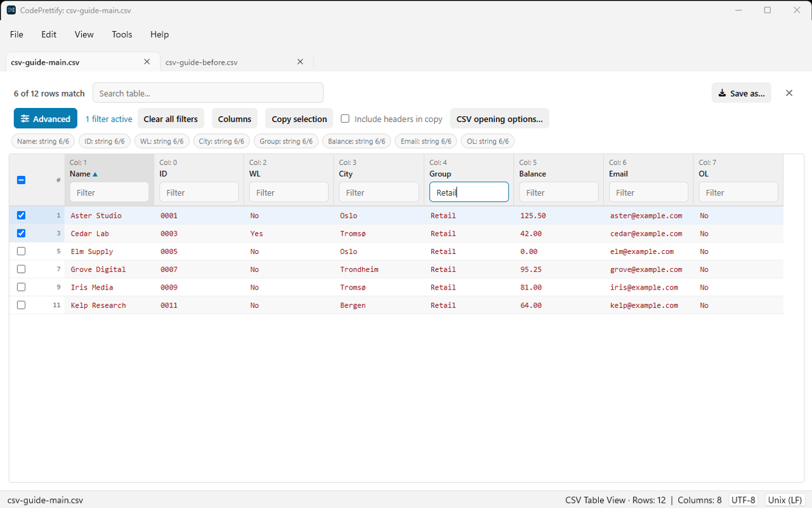Viewport: 812px width, 508px height.
Task: Select the Kelp Research name cell
Action: point(109,305)
